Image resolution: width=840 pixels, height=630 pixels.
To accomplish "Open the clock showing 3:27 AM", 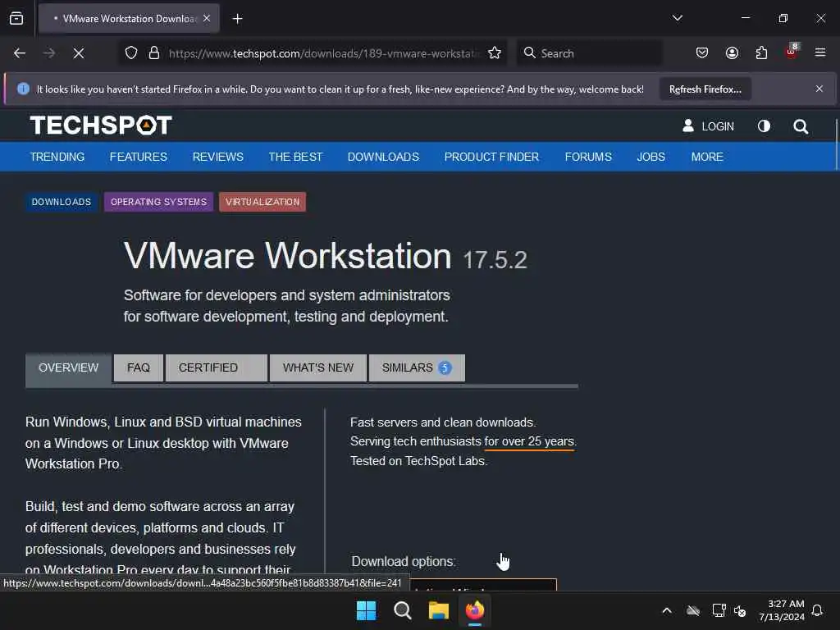I will (x=782, y=610).
